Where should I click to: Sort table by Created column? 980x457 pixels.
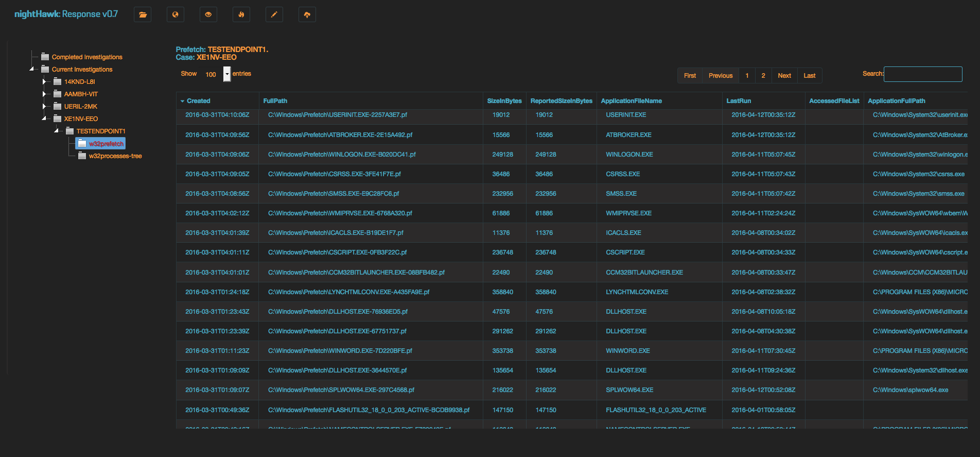tap(199, 101)
